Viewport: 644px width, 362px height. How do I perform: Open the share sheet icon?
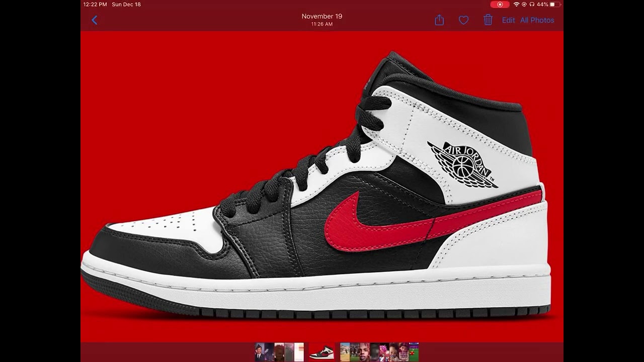point(439,20)
